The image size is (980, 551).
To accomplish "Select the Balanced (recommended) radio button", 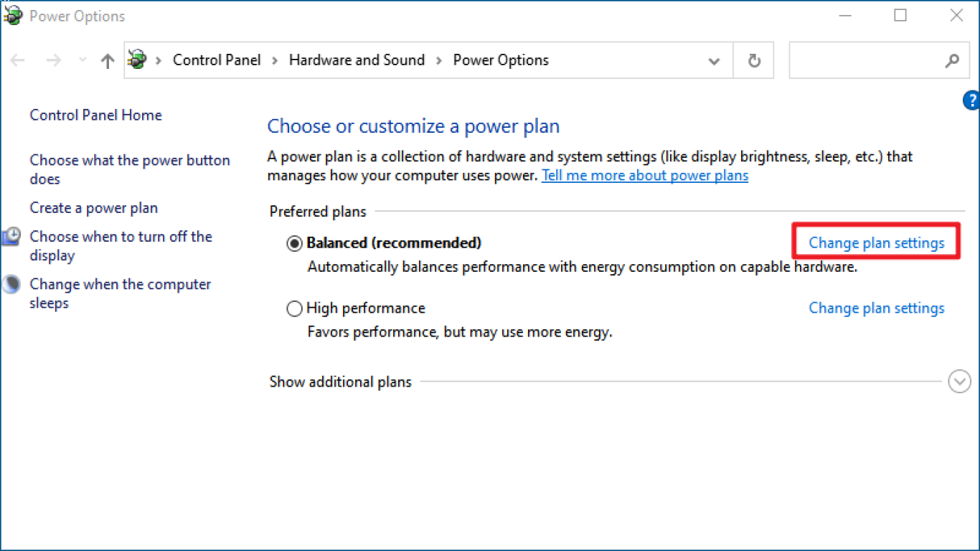I will click(x=294, y=244).
